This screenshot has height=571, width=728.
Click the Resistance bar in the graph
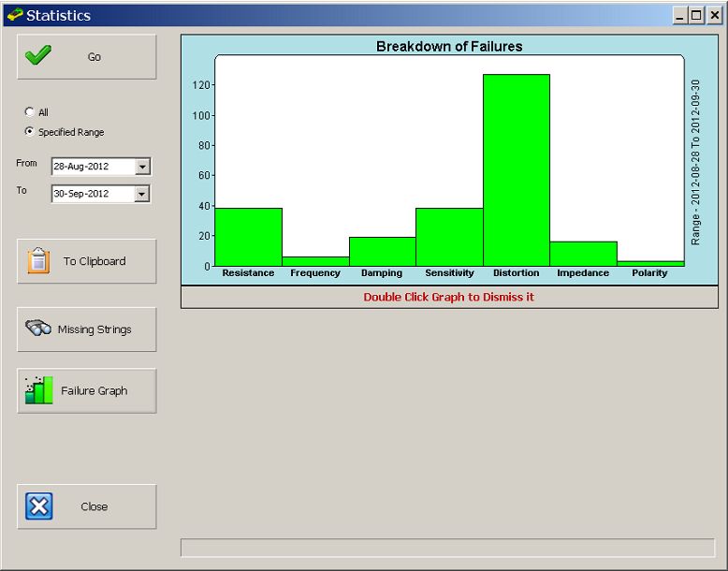(x=248, y=237)
